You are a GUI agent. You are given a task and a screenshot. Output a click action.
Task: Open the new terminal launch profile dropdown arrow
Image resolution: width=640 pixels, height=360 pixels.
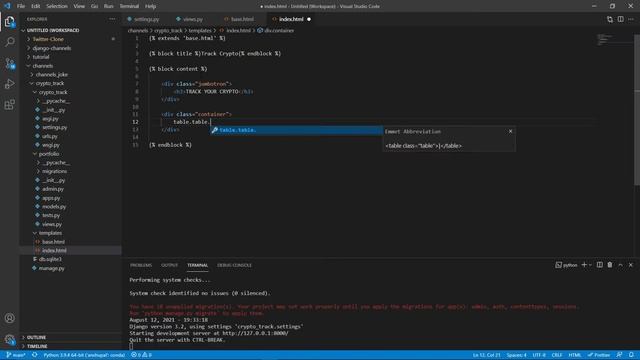(590, 265)
